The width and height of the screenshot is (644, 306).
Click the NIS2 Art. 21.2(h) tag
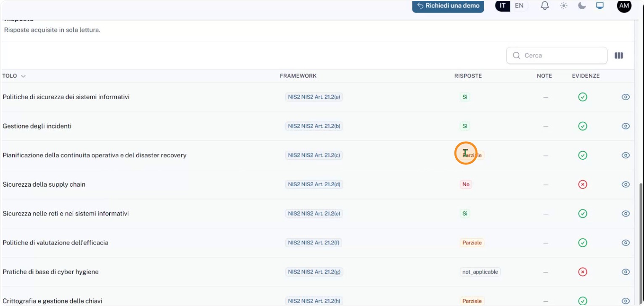pos(314,301)
